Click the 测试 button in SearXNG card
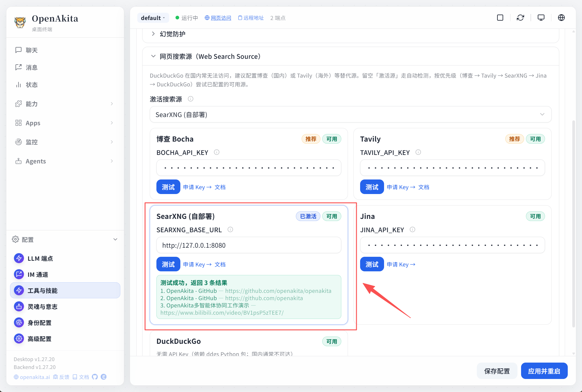Screen dimensions: 582x392 pyautogui.click(x=168, y=264)
